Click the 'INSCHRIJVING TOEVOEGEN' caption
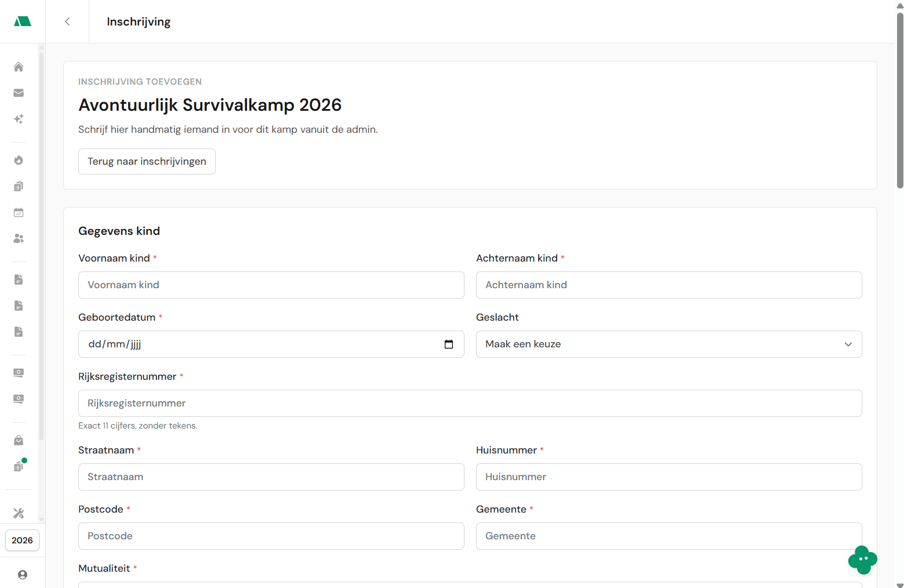This screenshot has height=588, width=904. point(140,82)
